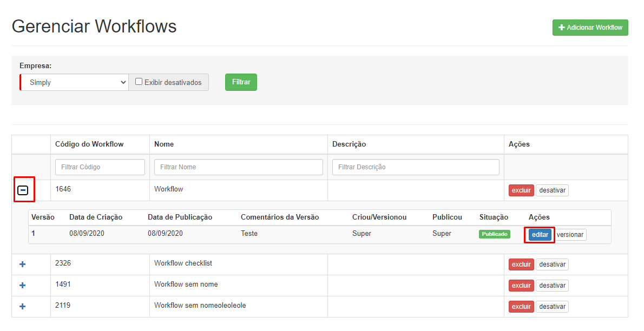Tick the Exibir desativados checkbox
Image resolution: width=644 pixels, height=331 pixels.
139,82
